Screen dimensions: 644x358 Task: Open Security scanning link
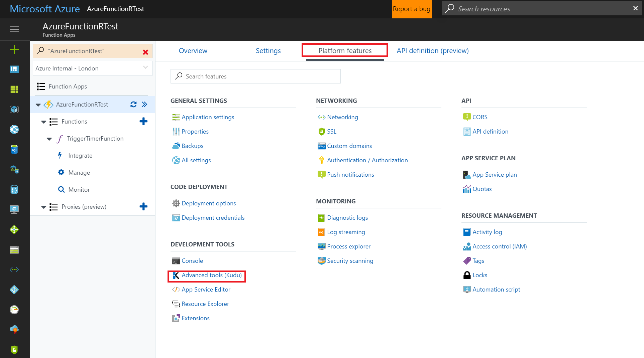[x=350, y=261]
